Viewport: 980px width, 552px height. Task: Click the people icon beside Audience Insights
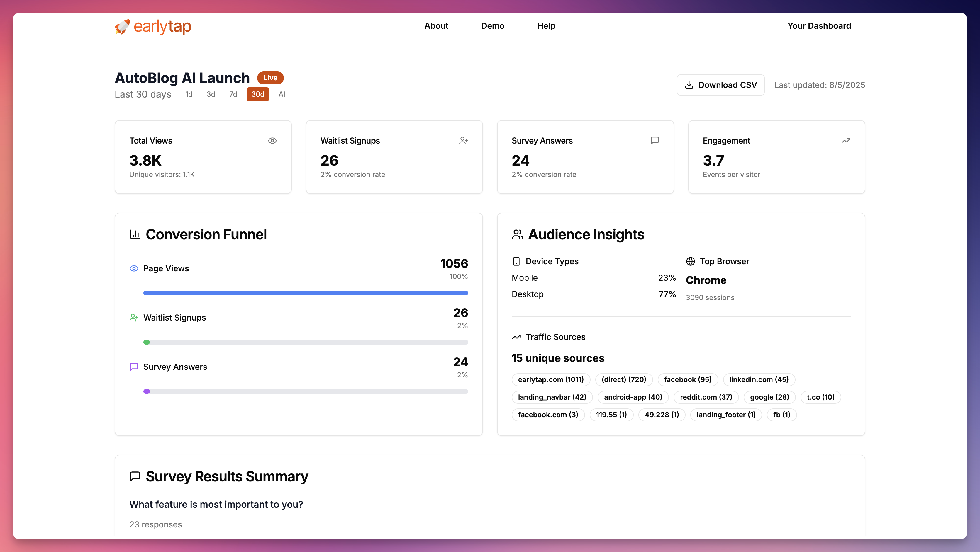(x=517, y=234)
